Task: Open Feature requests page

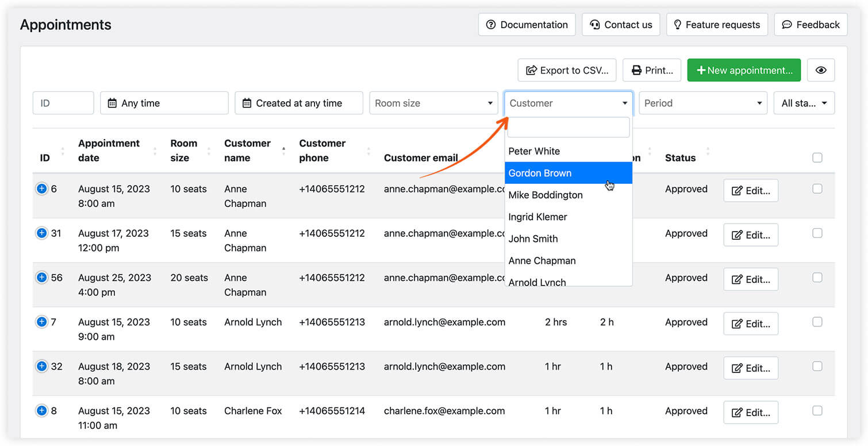Action: [717, 25]
